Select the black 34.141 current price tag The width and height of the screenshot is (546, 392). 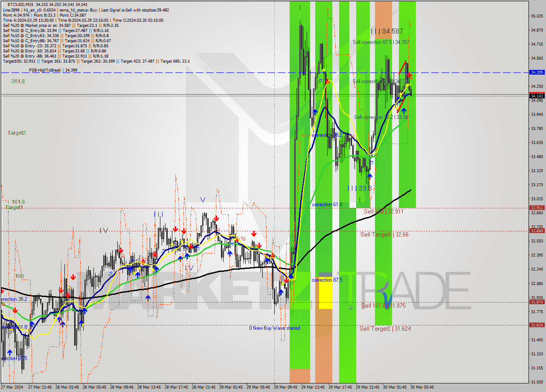coord(536,96)
